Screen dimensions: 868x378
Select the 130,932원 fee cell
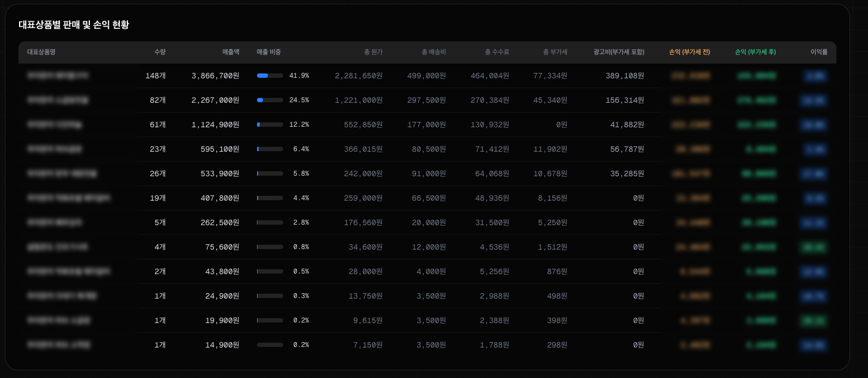pyautogui.click(x=490, y=125)
